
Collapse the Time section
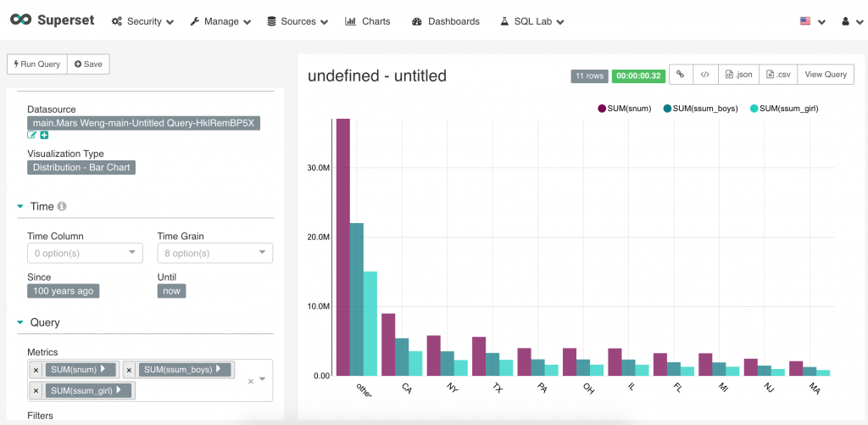[x=20, y=207]
